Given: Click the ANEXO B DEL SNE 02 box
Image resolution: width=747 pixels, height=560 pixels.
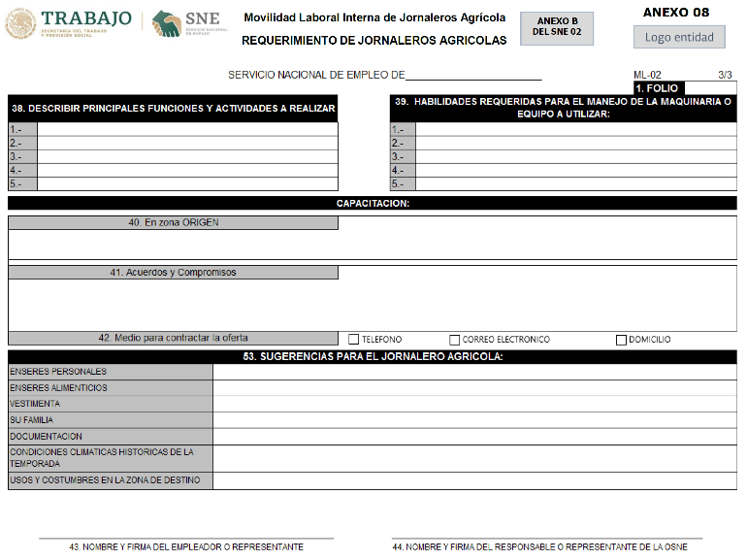Looking at the screenshot, I should (557, 28).
